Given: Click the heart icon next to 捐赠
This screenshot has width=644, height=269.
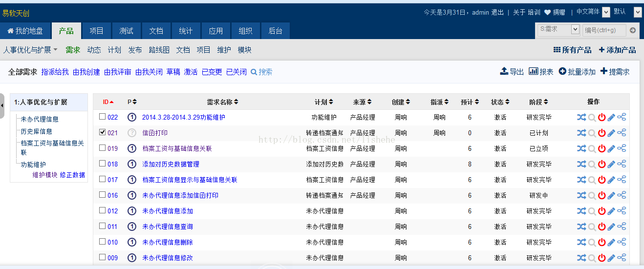Looking at the screenshot, I should 547,12.
